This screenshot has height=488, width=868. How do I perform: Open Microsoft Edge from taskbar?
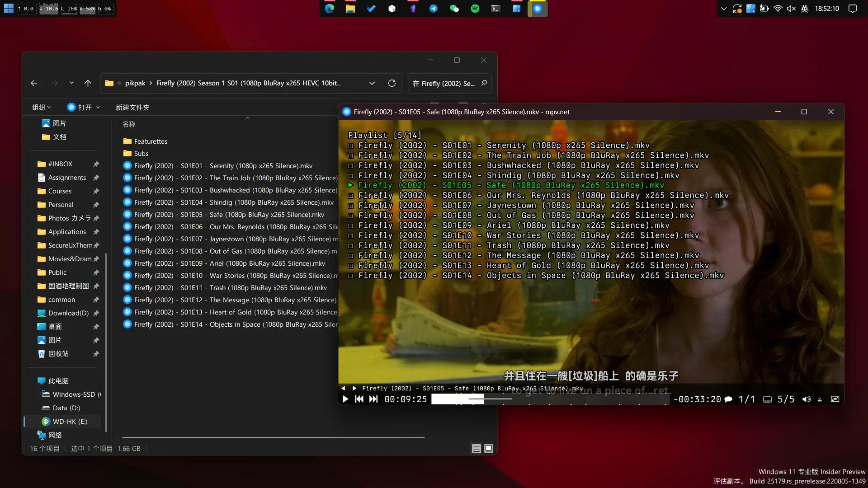coord(330,9)
